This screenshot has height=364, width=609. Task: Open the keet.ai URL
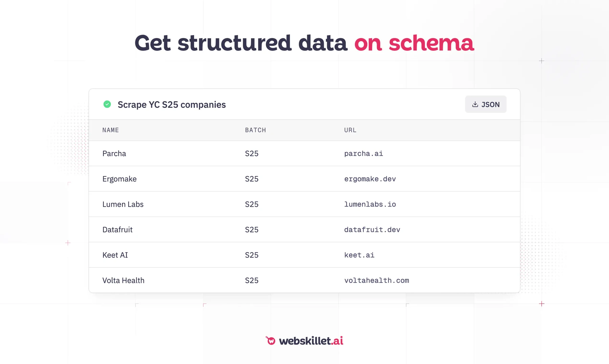click(359, 255)
